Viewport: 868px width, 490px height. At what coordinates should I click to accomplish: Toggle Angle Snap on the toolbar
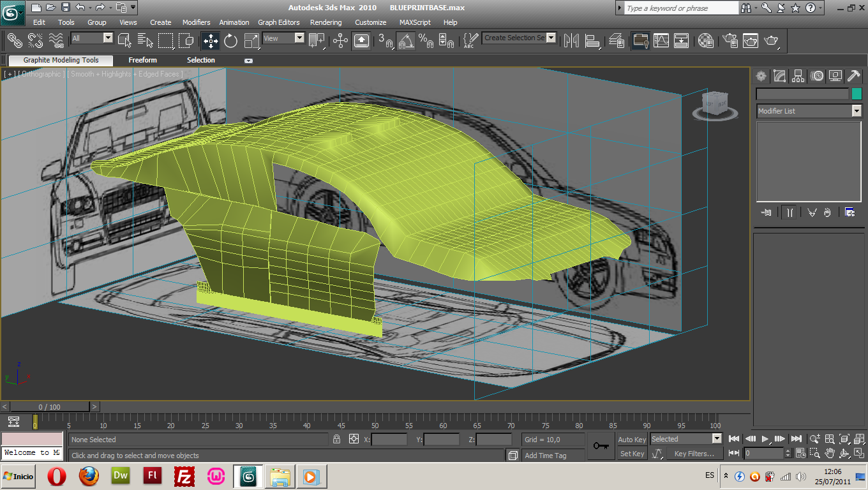(406, 41)
